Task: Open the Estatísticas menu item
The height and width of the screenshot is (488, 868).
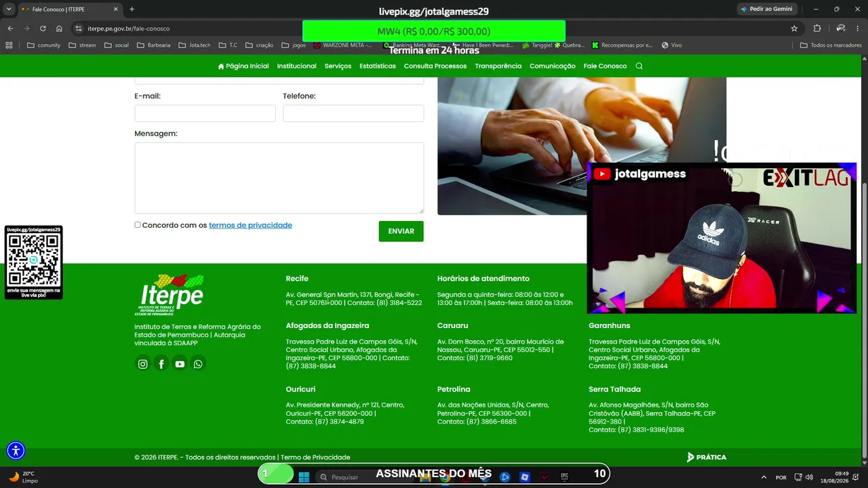Action: click(378, 66)
